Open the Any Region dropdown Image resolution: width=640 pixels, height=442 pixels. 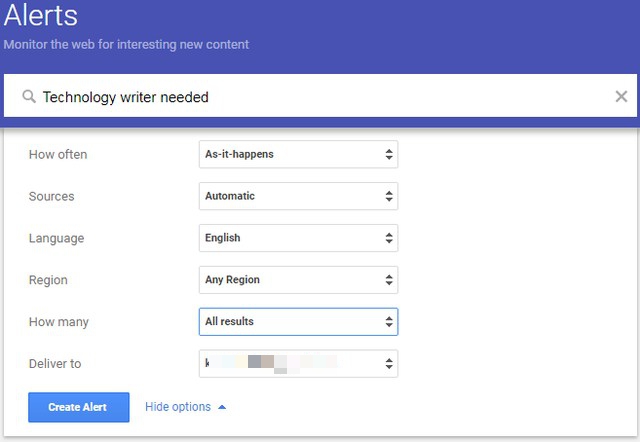click(298, 280)
